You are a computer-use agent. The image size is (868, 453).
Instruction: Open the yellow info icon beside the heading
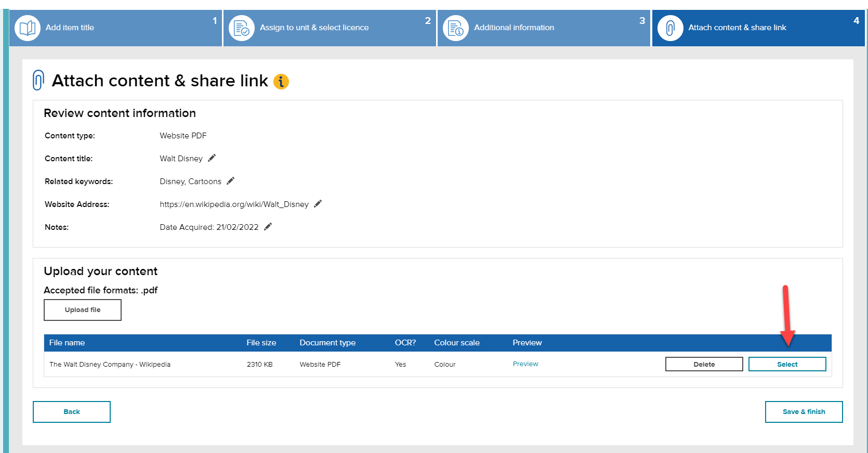281,82
